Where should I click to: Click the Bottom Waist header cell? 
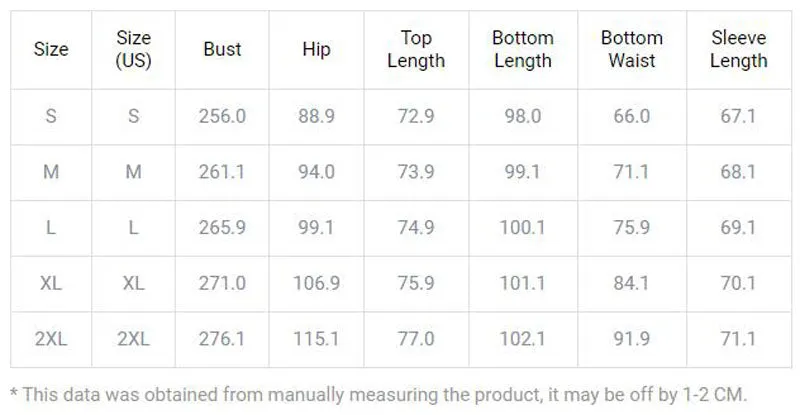(x=632, y=50)
